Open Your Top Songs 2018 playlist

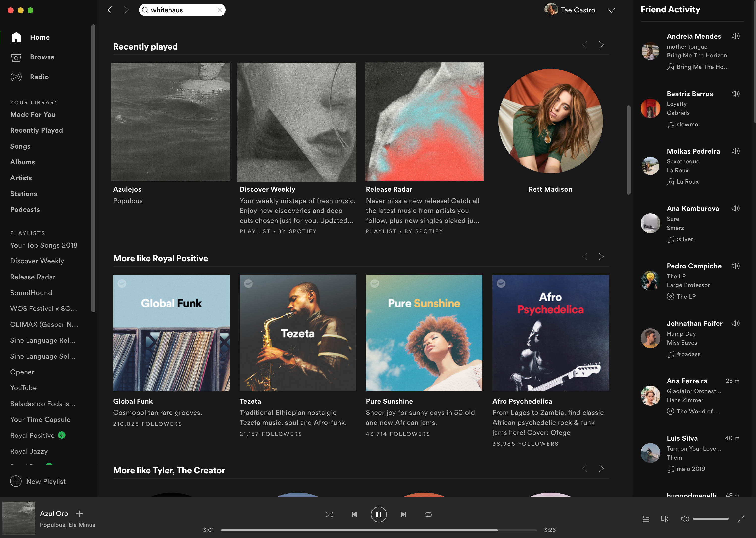click(44, 245)
